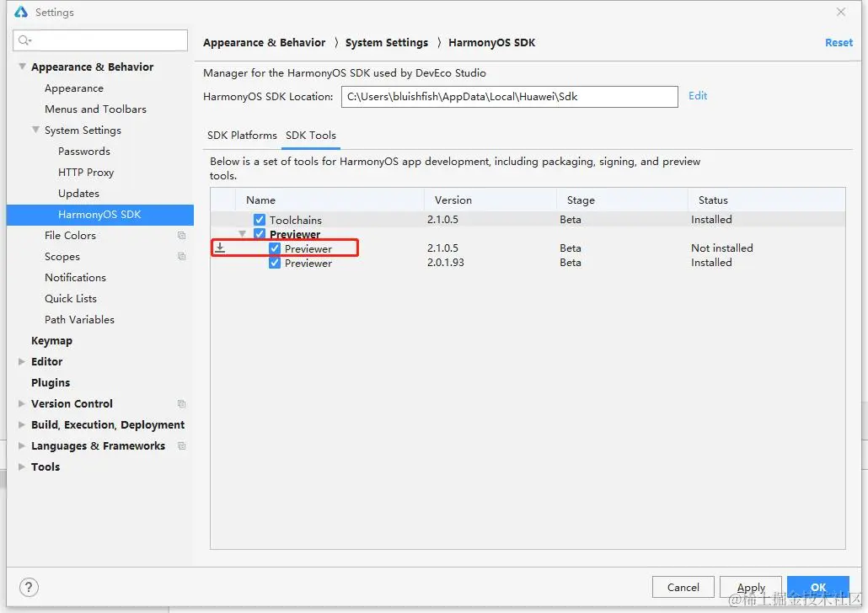Screen dimensions: 868x613
Task: Collapse the Previewer group arrow in table
Action: point(242,234)
